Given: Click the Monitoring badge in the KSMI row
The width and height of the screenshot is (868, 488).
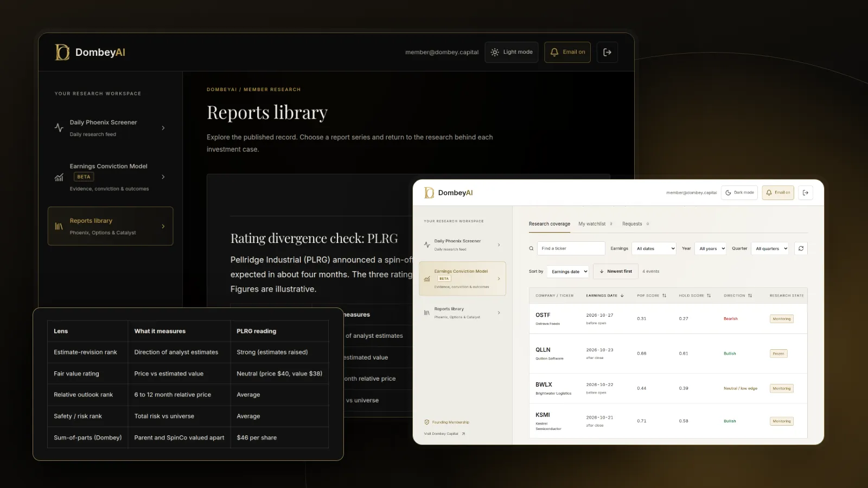Looking at the screenshot, I should click(x=782, y=421).
